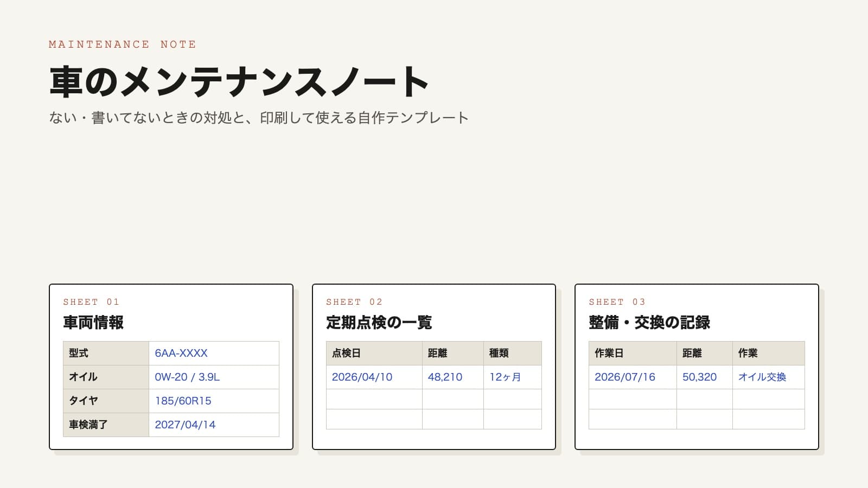Select the 48,210 distance value
868x488 pixels.
click(445, 377)
